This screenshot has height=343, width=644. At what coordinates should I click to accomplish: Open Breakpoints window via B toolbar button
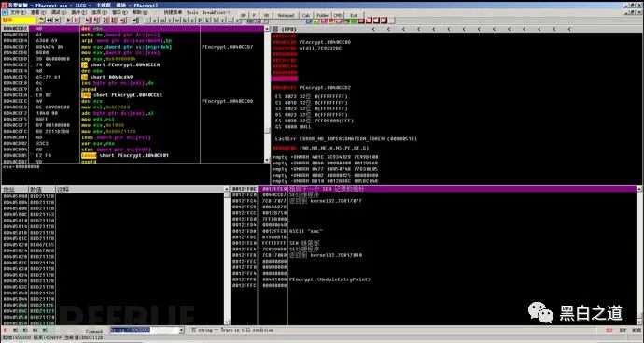[x=215, y=21]
